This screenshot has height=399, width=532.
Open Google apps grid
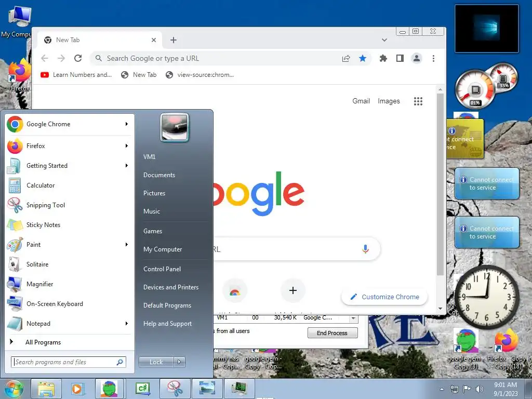pyautogui.click(x=418, y=101)
